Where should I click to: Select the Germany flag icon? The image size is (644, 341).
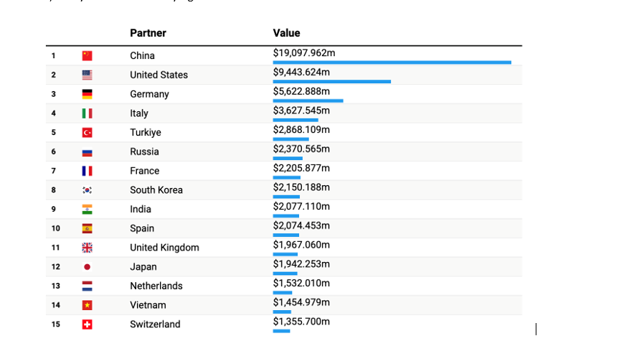tap(87, 94)
